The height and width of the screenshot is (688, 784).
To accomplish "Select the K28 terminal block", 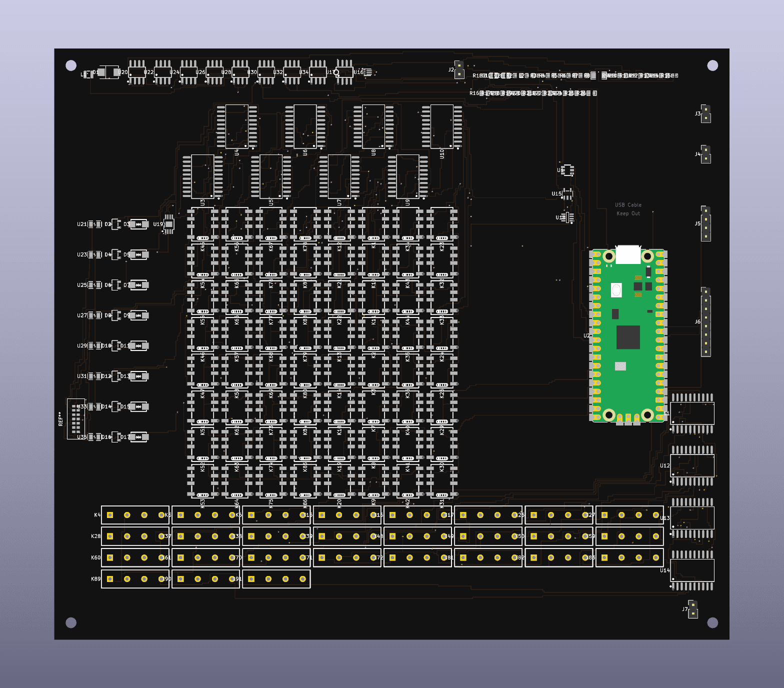I will (135, 536).
